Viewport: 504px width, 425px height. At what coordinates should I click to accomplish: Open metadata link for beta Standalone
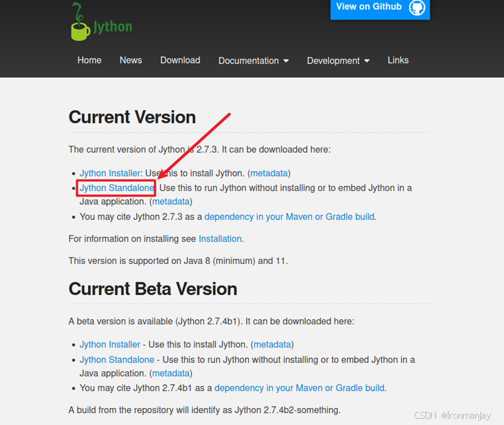pyautogui.click(x=170, y=373)
